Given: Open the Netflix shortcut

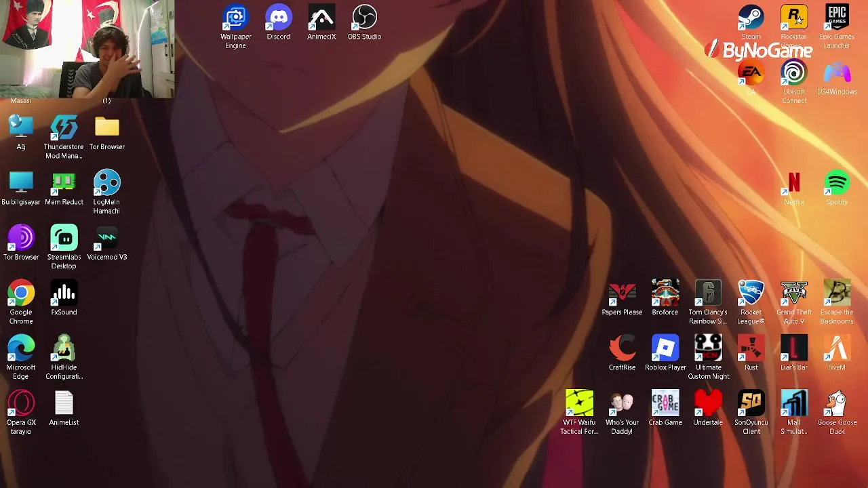Looking at the screenshot, I should 794,183.
